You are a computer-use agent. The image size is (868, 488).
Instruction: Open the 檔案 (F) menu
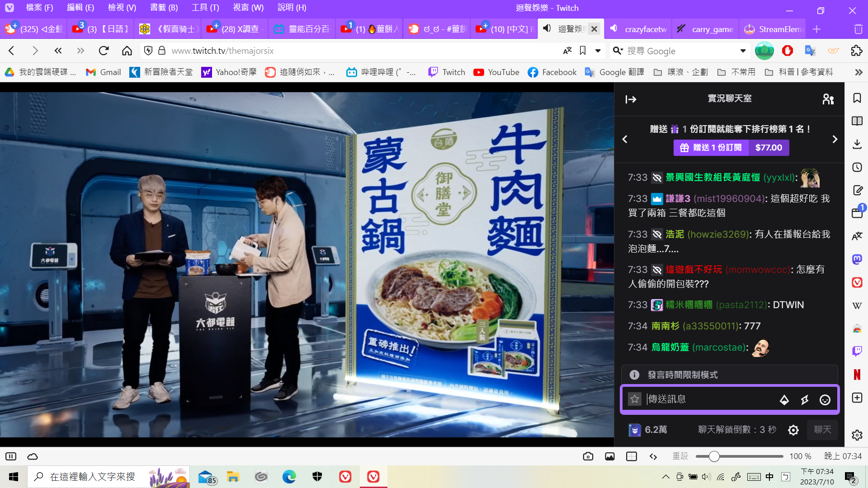(x=39, y=8)
